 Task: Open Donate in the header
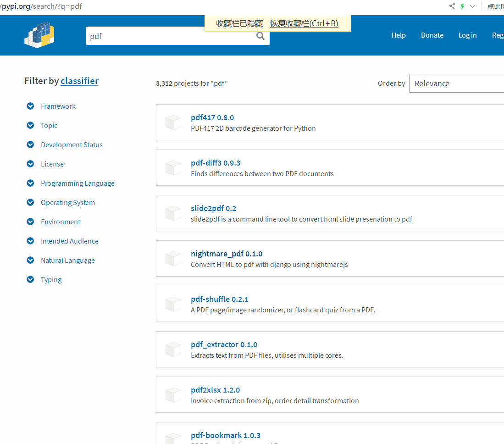tap(432, 35)
